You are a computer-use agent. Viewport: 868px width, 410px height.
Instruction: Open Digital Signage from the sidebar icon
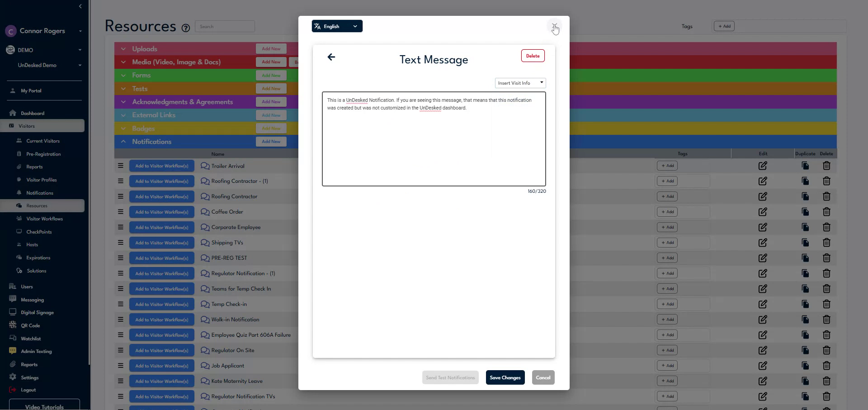tap(13, 312)
